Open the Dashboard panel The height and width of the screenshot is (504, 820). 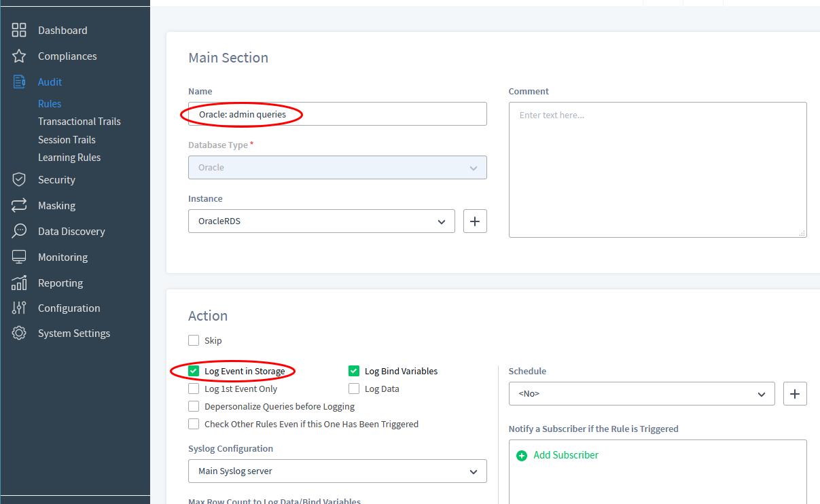pyautogui.click(x=63, y=30)
